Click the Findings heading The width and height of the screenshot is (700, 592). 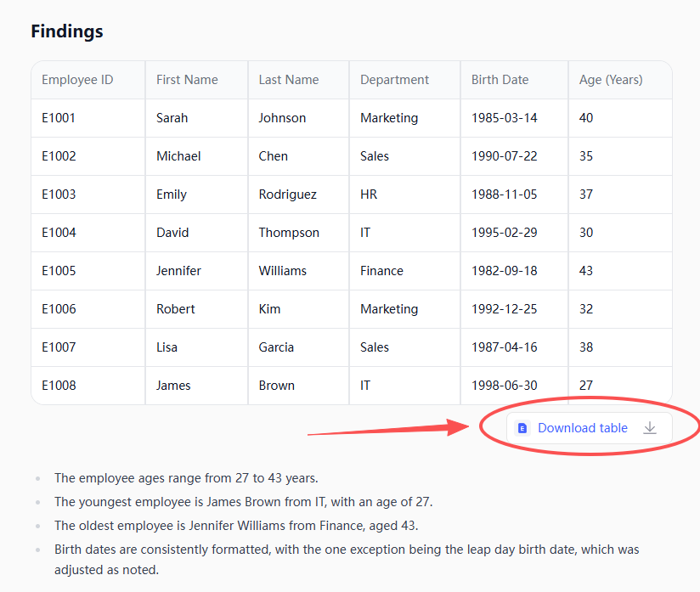click(x=67, y=31)
